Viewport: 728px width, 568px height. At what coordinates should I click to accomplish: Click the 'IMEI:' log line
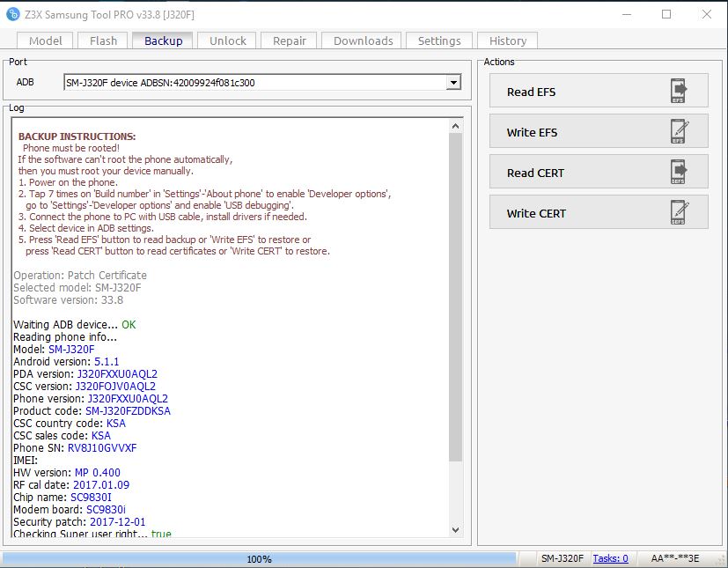click(x=26, y=461)
